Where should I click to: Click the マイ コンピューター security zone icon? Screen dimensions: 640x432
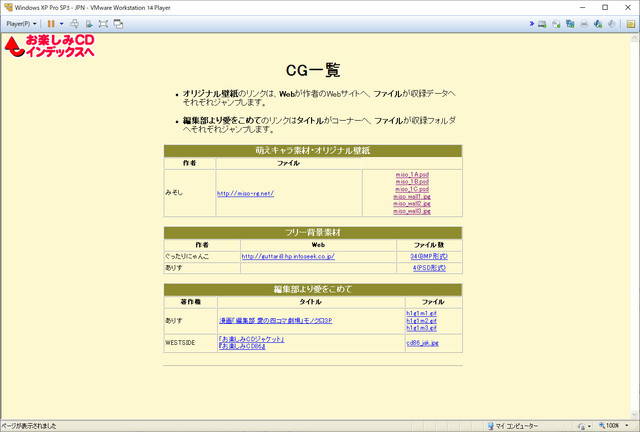click(491, 426)
